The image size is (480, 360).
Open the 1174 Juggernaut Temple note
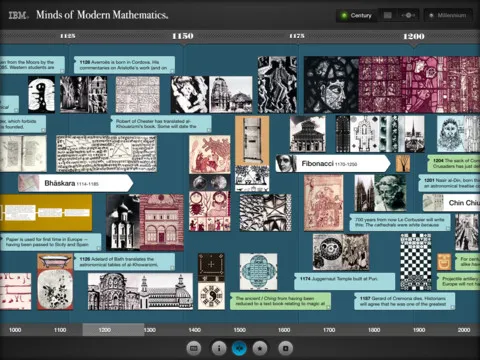345,281
